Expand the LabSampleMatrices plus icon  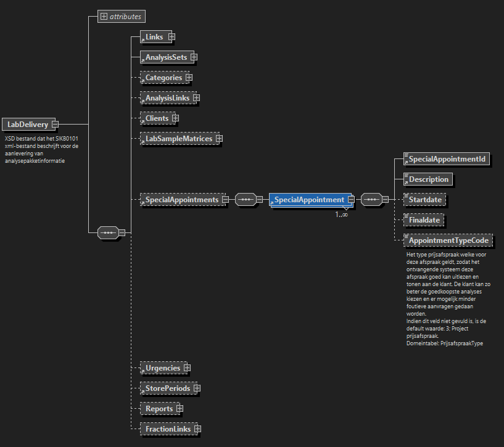tap(219, 139)
